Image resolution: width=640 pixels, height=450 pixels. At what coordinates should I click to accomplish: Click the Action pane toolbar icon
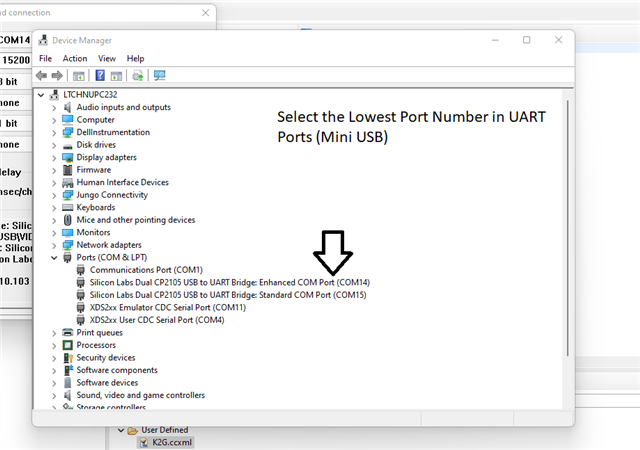pos(116,76)
